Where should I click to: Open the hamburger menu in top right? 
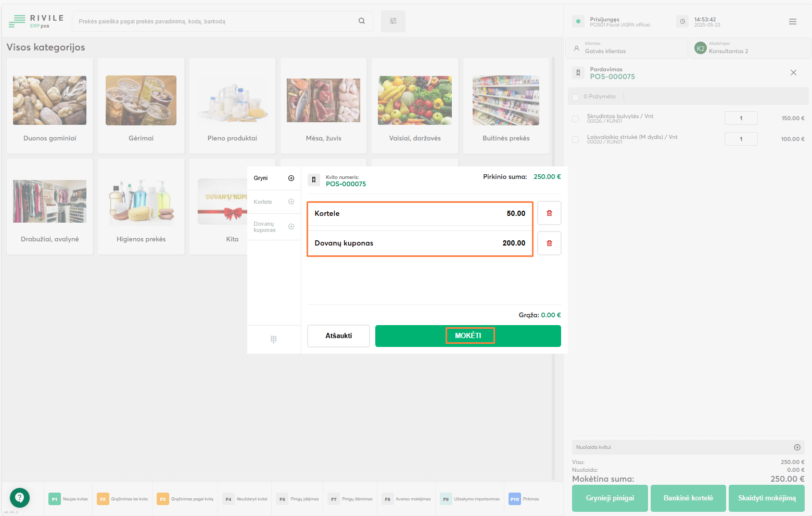click(792, 22)
